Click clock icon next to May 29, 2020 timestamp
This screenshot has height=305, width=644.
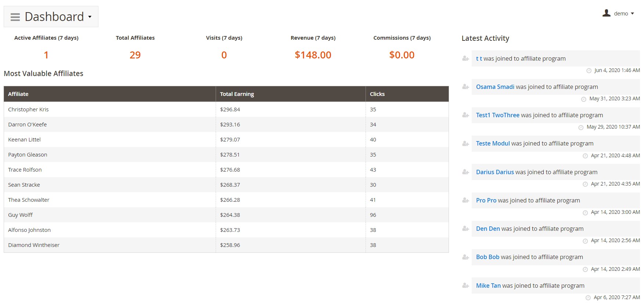point(581,127)
